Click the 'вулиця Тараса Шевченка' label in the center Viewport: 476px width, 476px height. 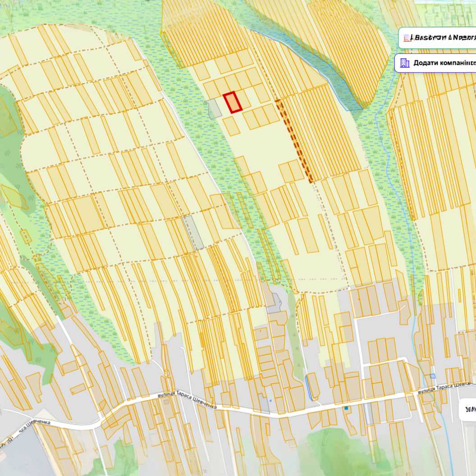click(x=188, y=399)
